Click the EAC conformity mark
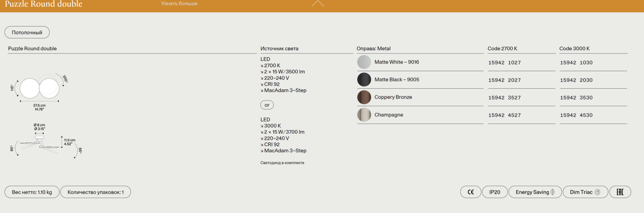The image size is (644, 213). (x=620, y=192)
